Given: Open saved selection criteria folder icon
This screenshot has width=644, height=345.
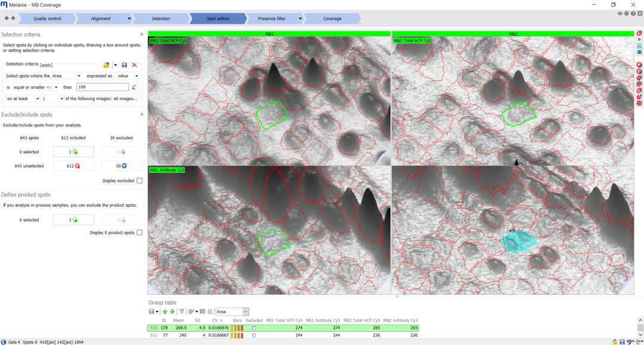Looking at the screenshot, I should pos(106,64).
